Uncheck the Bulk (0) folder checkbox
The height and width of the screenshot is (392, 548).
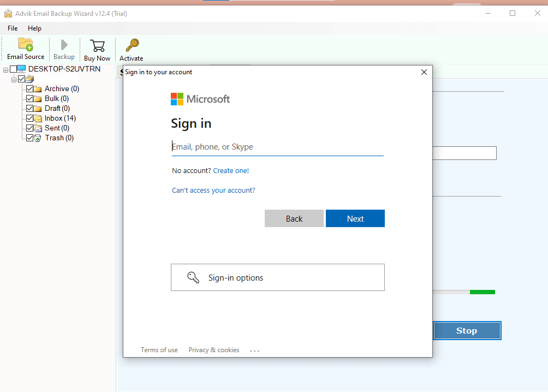point(29,99)
